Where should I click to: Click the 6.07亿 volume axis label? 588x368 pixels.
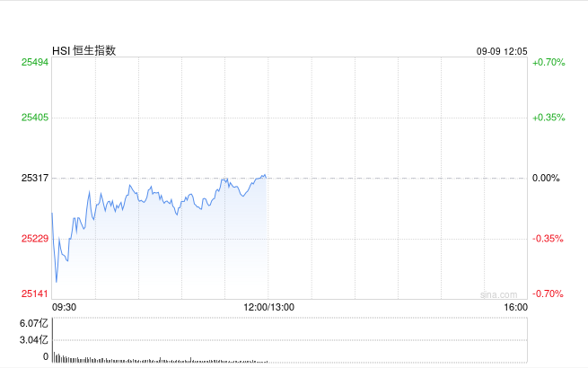pyautogui.click(x=34, y=323)
